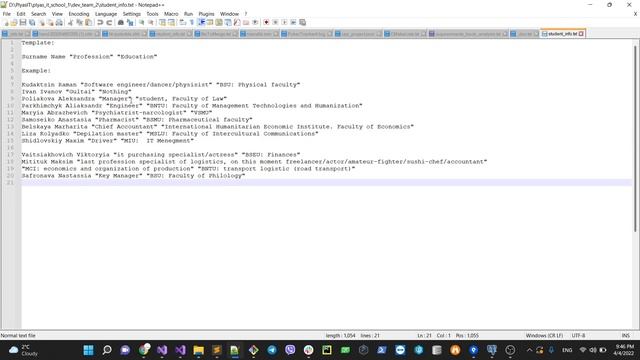This screenshot has height=360, width=640.
Task: Click the Save toolbar icon
Action: [23, 22]
